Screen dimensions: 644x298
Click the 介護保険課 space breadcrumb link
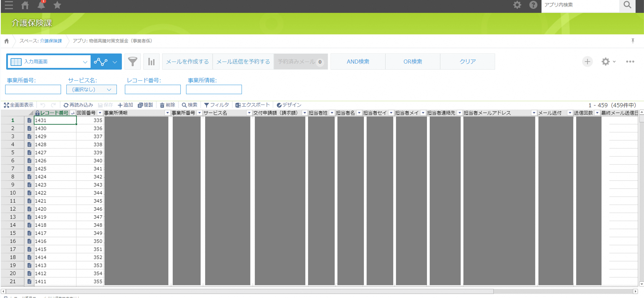click(51, 41)
